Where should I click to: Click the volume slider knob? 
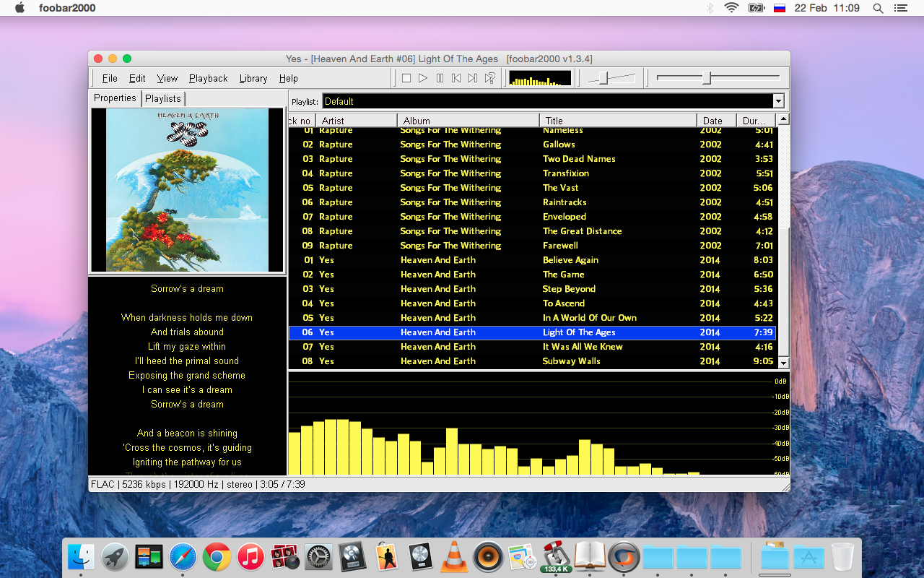603,78
